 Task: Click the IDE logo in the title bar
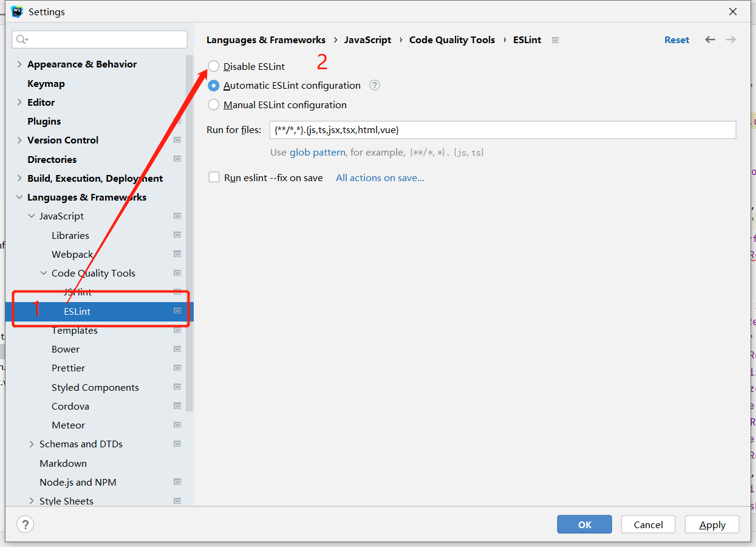click(x=16, y=11)
